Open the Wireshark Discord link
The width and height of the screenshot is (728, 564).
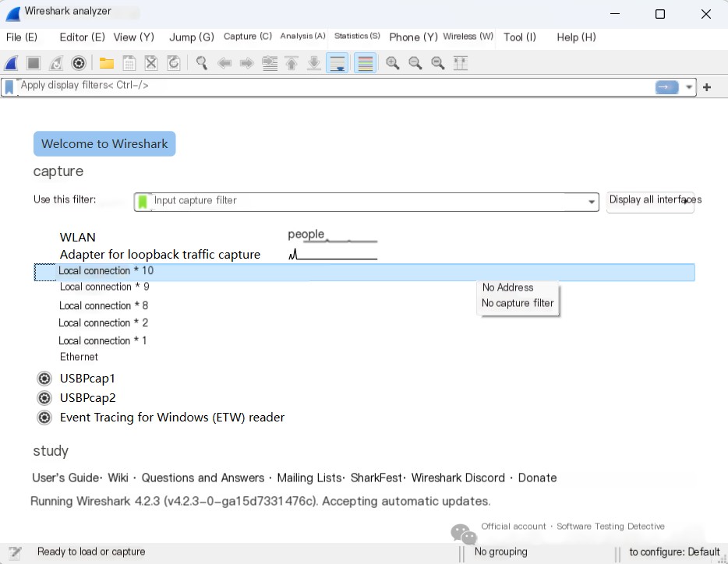tap(458, 478)
